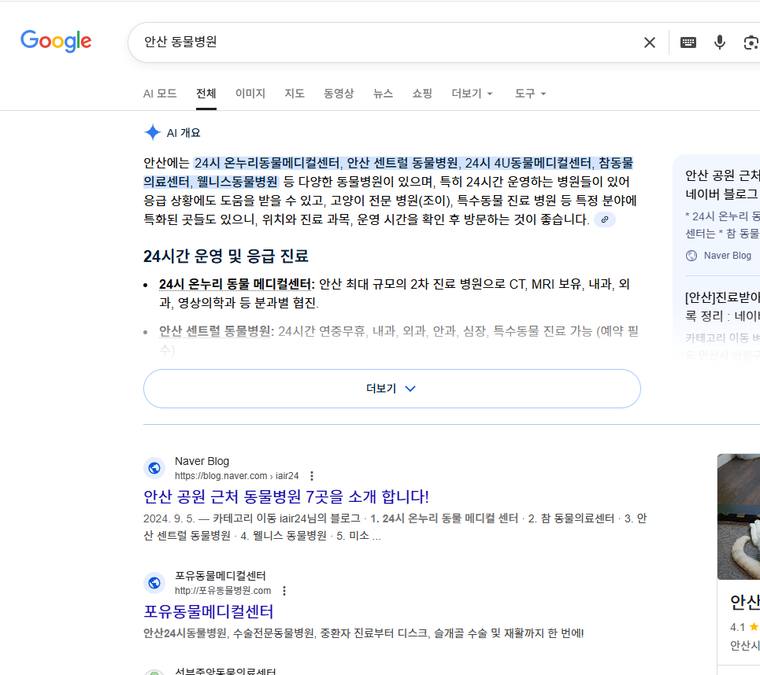Click the heading 24시간 운영 및 응급 진료

(226, 256)
